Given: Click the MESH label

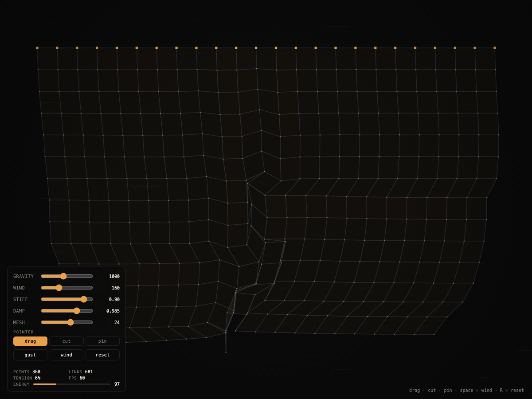Looking at the screenshot, I should [19, 322].
